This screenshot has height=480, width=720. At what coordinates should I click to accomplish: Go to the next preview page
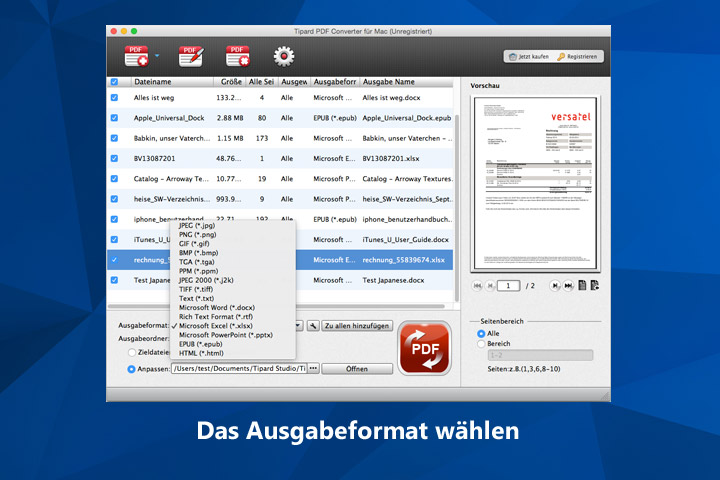tap(555, 286)
